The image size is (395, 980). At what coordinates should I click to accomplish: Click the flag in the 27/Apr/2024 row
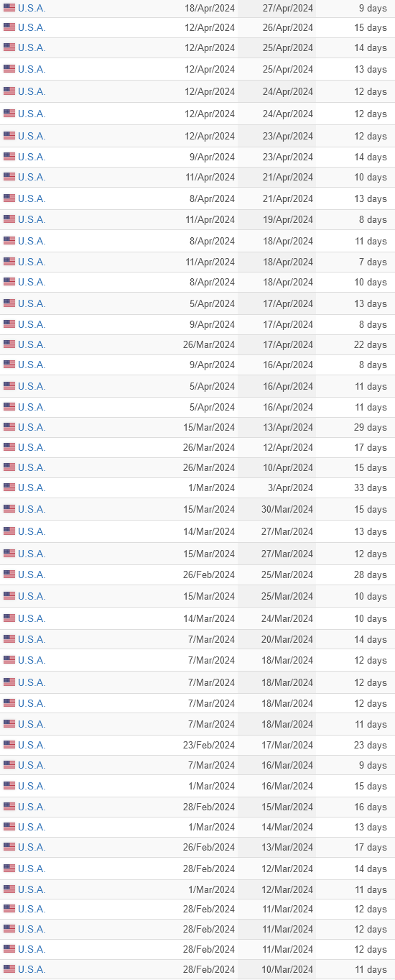pos(9,8)
